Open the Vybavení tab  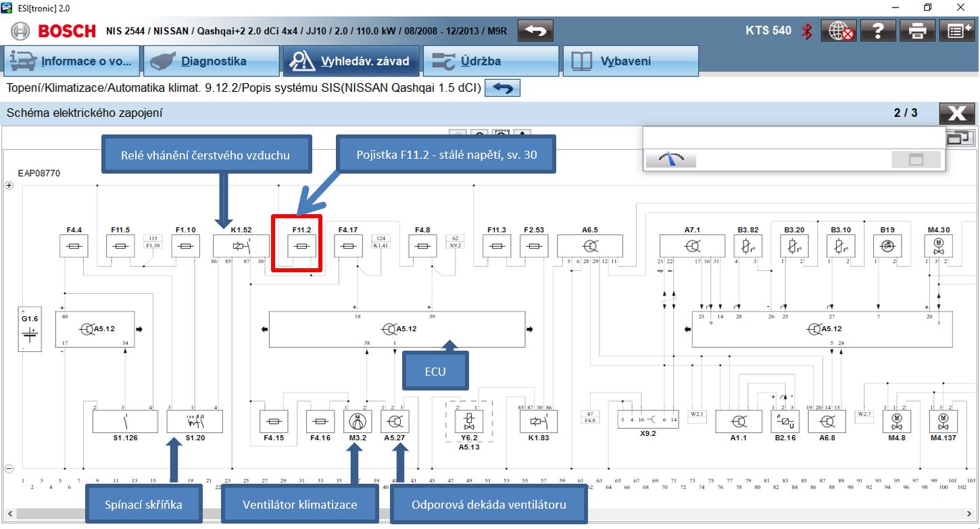tap(631, 61)
